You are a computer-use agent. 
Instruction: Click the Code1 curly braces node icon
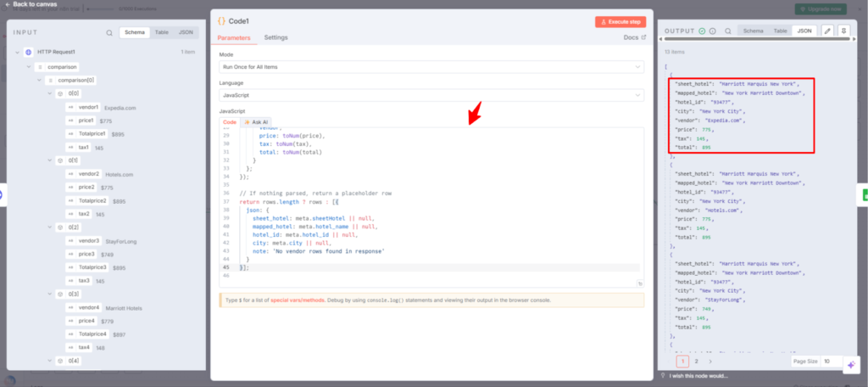(x=221, y=21)
